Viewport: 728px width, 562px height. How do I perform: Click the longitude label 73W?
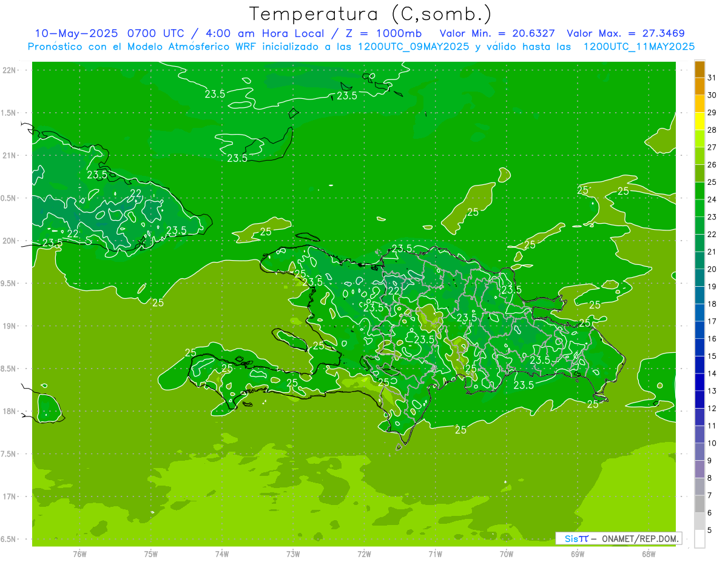pyautogui.click(x=293, y=554)
